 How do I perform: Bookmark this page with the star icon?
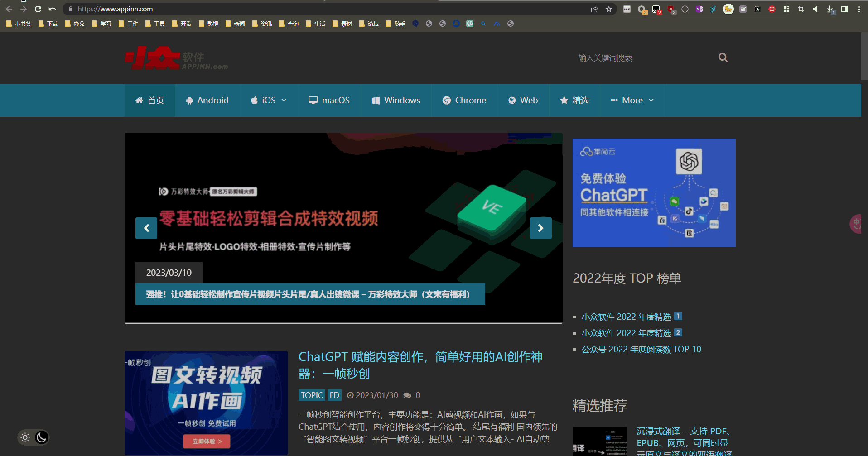point(609,9)
